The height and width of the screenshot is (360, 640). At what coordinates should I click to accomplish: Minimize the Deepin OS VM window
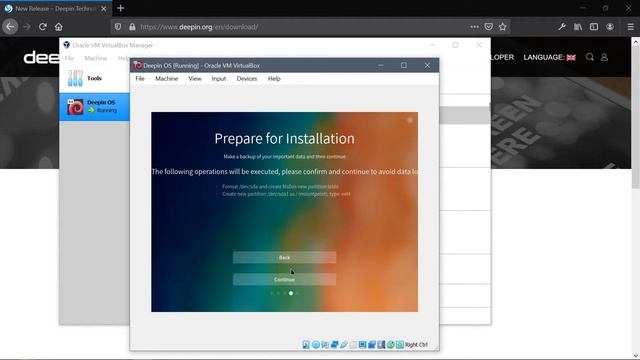tap(380, 65)
